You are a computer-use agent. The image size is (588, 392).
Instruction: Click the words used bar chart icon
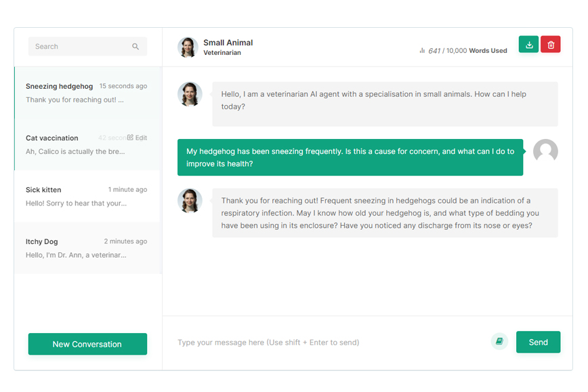(422, 50)
